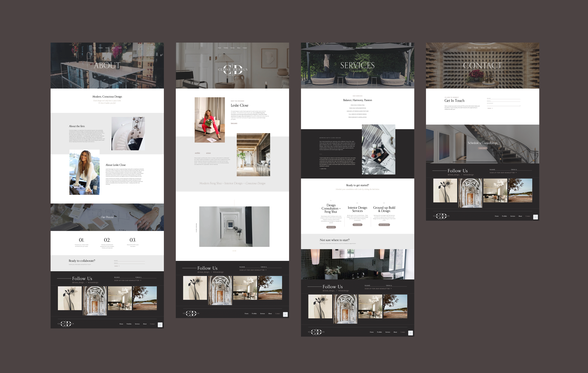Click Get In Touch under Ground-up Build & Design

point(384,225)
